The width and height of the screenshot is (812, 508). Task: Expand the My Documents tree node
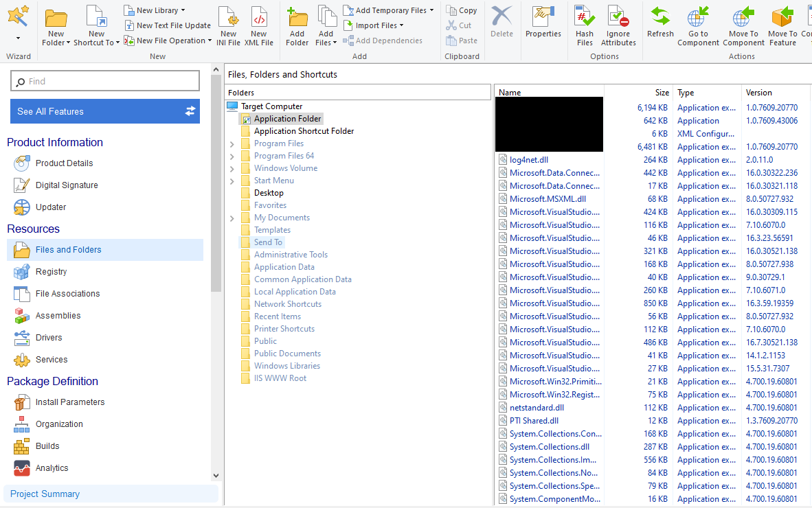click(x=232, y=218)
